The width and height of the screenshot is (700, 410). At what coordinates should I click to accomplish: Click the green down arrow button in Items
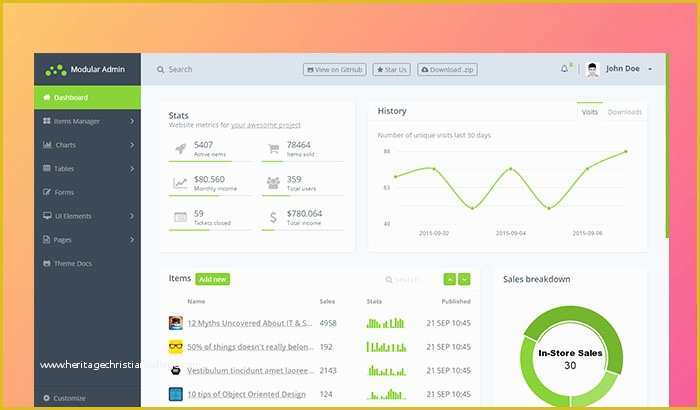click(464, 280)
